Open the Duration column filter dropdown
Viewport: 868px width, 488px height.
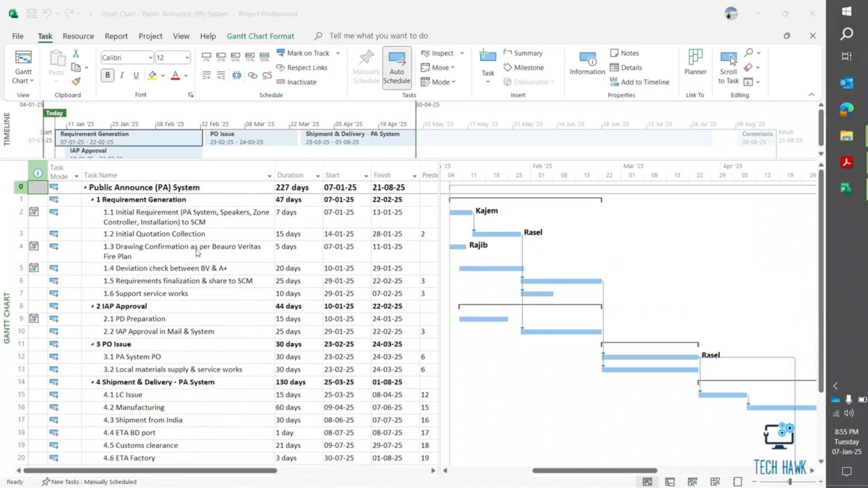pos(317,176)
